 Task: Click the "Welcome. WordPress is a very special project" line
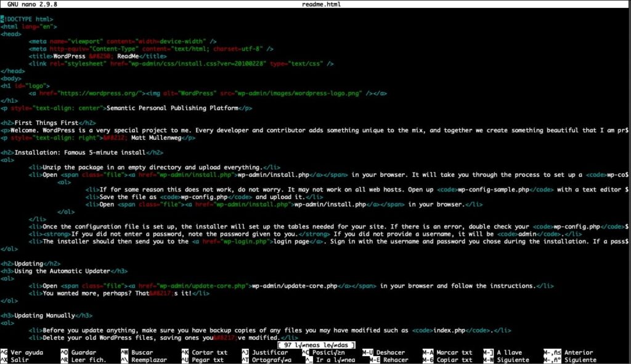[314, 131]
